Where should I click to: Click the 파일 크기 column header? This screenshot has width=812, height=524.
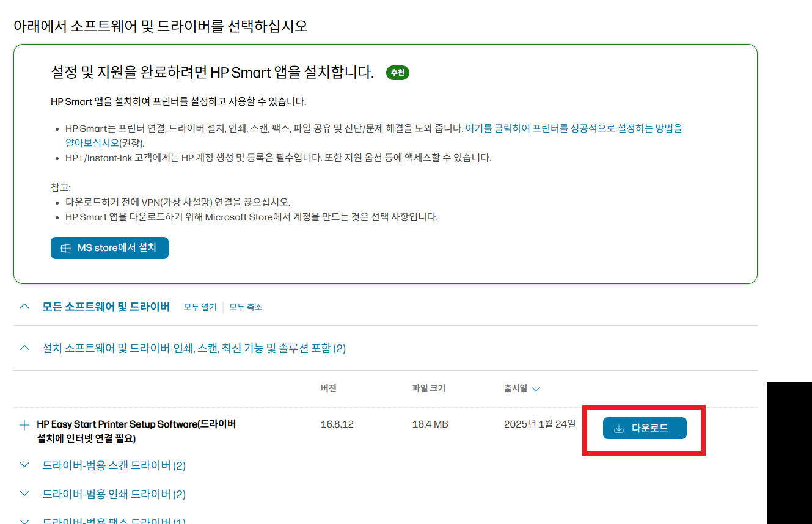pyautogui.click(x=428, y=388)
